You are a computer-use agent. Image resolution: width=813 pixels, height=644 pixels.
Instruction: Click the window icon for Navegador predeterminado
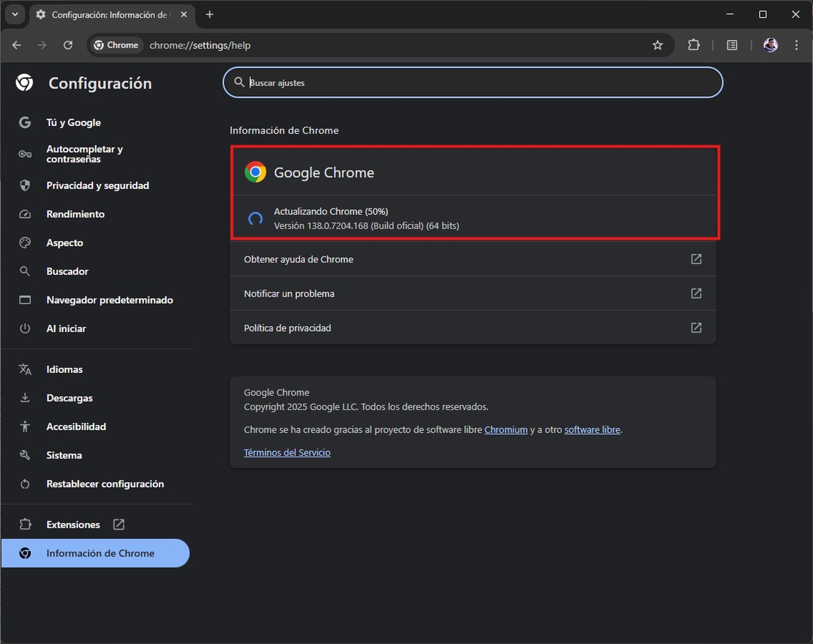point(25,300)
